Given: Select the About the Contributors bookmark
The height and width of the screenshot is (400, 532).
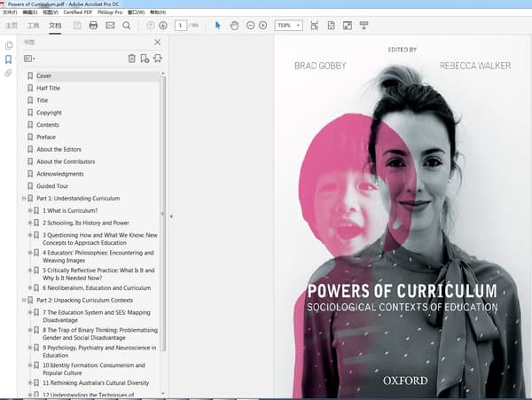Looking at the screenshot, I should [66, 161].
